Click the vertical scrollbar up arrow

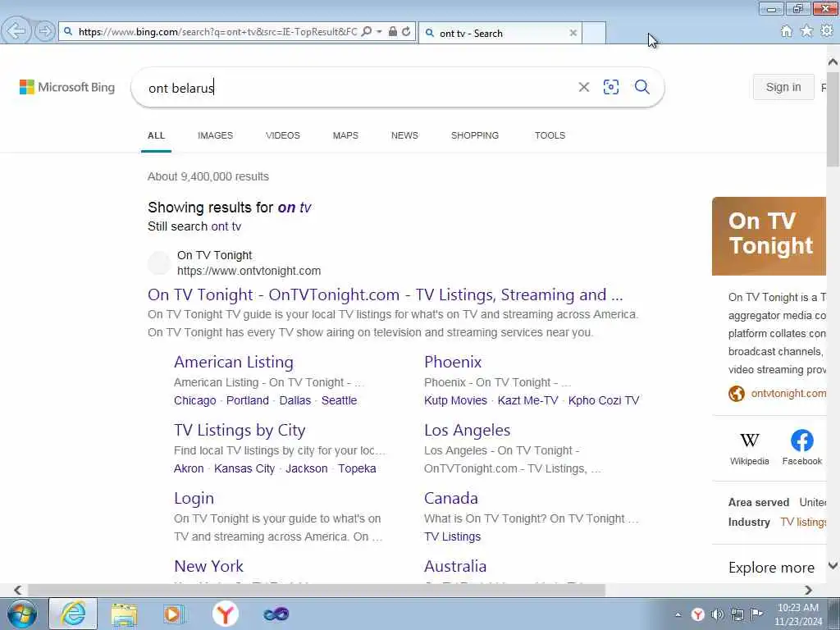coord(833,62)
